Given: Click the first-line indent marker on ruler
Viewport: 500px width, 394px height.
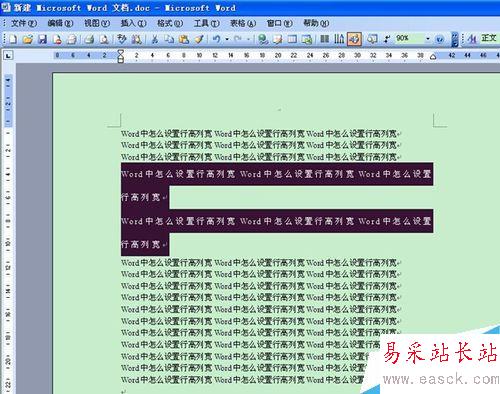Looking at the screenshot, I should click(121, 53).
